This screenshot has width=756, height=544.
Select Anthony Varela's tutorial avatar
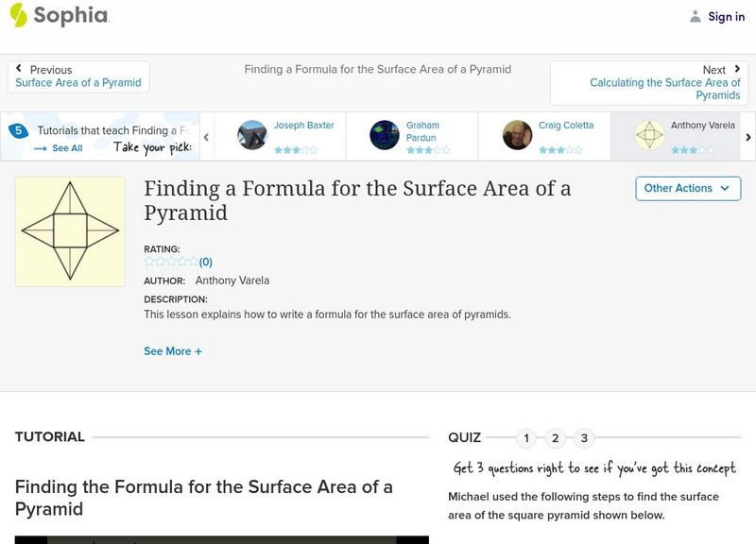click(649, 135)
